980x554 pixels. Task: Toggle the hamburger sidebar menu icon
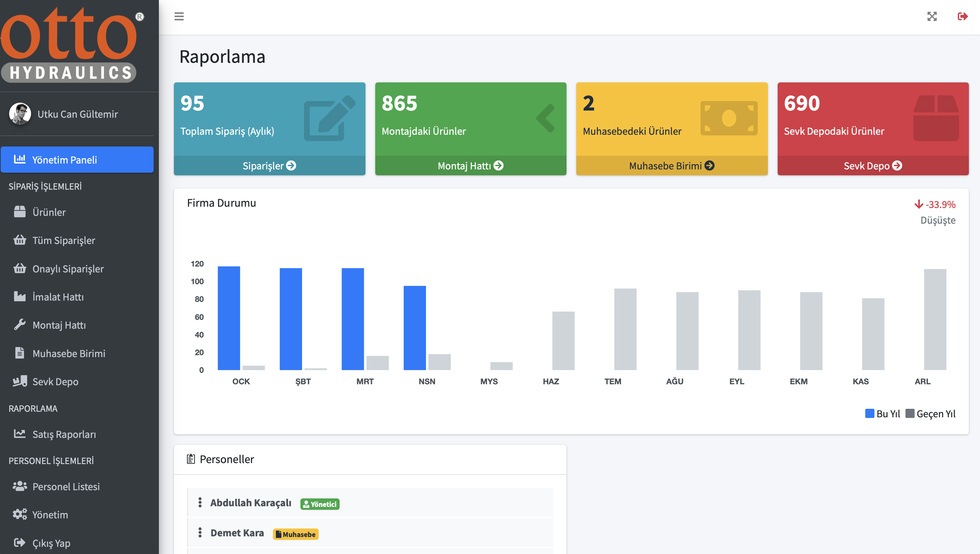click(179, 16)
